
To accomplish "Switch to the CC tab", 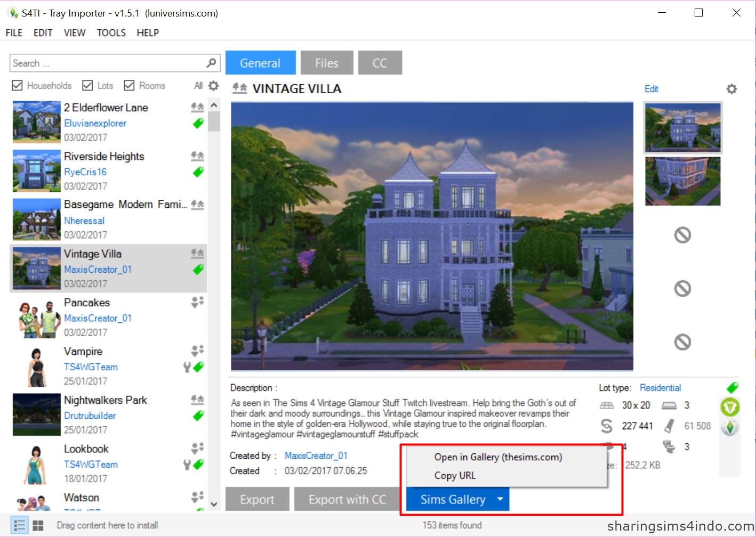I will [380, 63].
